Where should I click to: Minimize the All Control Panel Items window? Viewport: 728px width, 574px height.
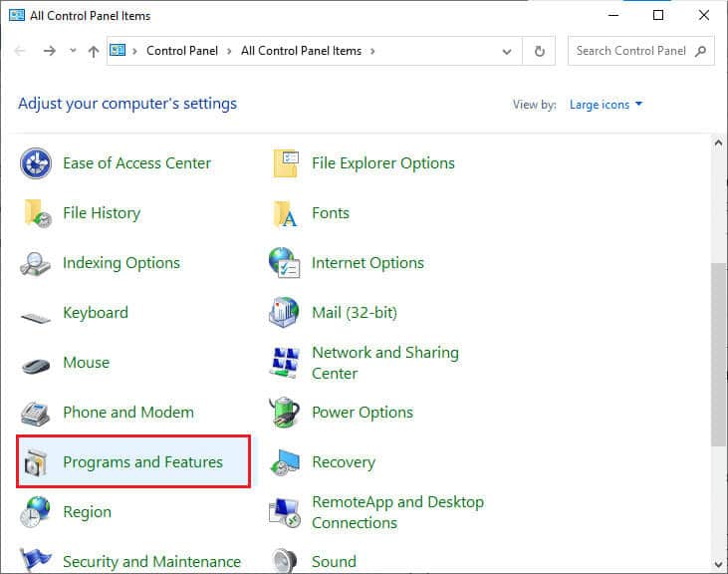(613, 15)
